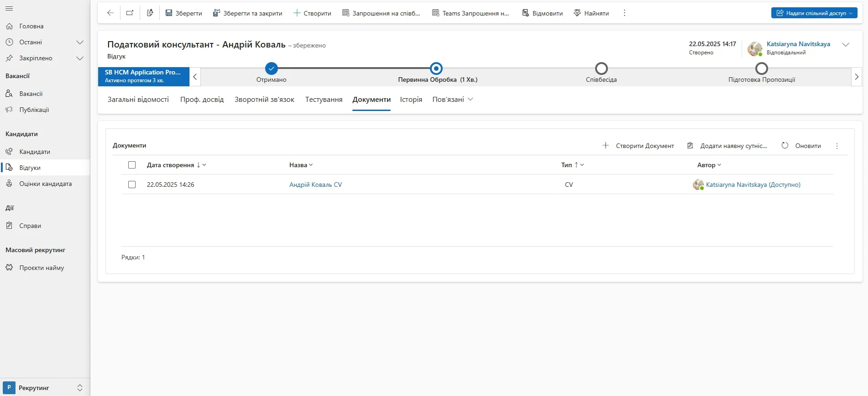Image resolution: width=868 pixels, height=396 pixels.
Task: Open hamburger menu to collapse sidebar
Action: click(x=9, y=9)
